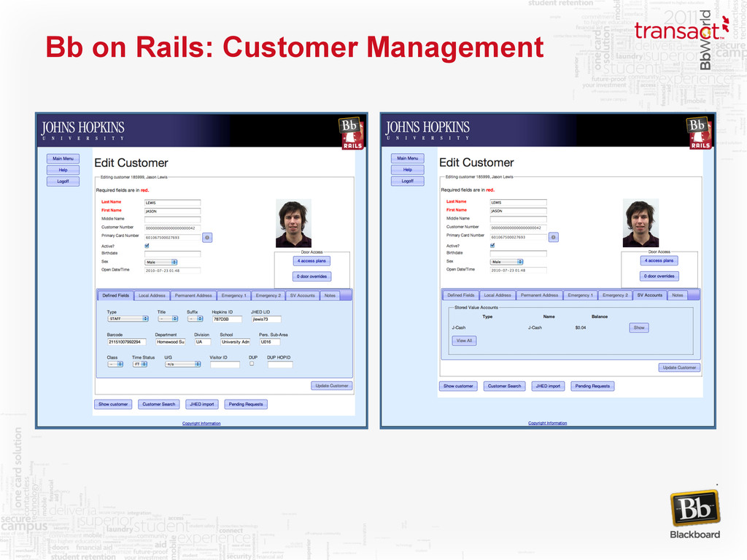
Task: Select Permanent Address tab in left window
Action: click(x=193, y=296)
